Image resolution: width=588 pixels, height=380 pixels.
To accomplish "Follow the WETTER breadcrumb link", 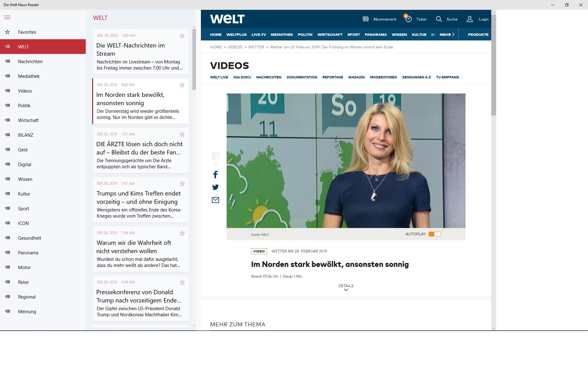I will point(256,47).
